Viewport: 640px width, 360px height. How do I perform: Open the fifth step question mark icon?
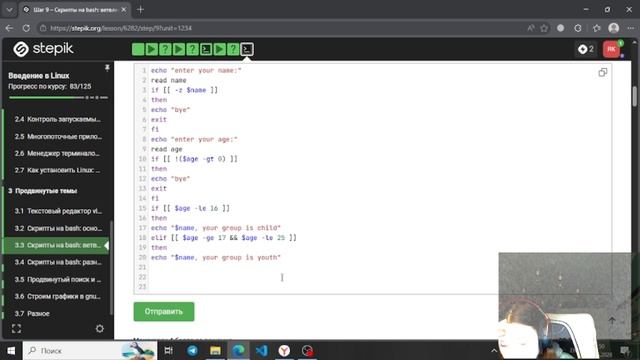(192, 49)
